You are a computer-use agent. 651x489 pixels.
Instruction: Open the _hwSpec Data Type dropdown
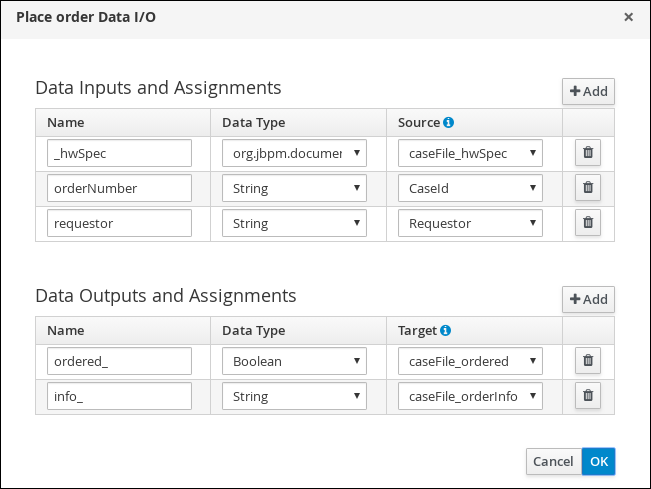click(x=294, y=154)
